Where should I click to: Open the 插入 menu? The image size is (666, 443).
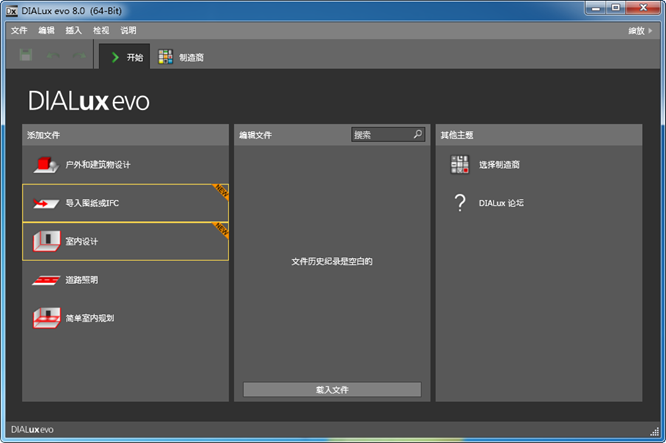point(73,31)
